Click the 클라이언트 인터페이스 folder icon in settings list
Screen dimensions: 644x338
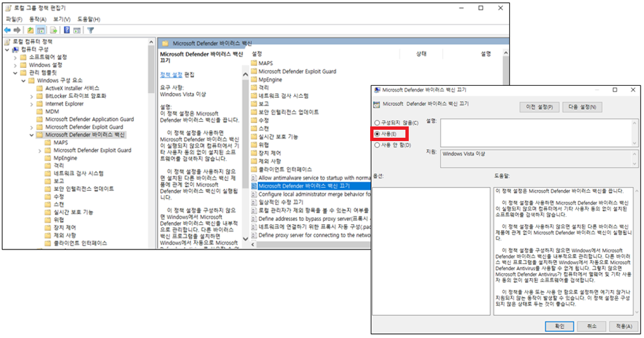(x=254, y=170)
